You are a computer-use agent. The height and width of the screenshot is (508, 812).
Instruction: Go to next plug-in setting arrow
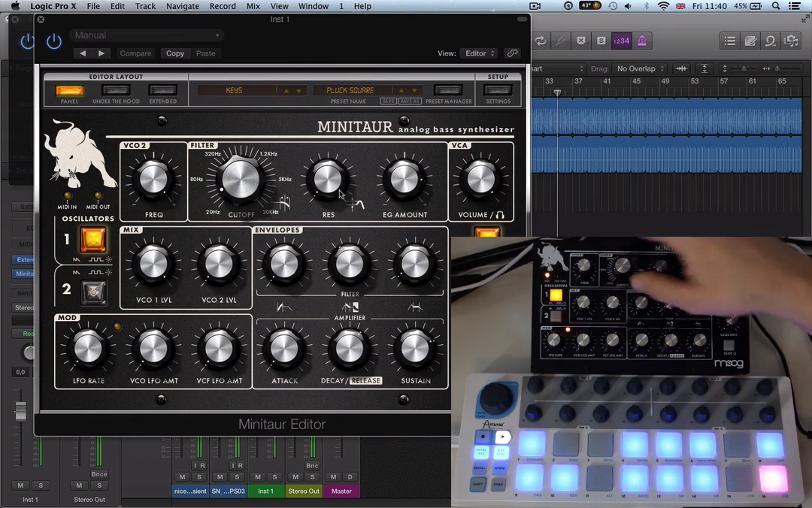[x=101, y=53]
